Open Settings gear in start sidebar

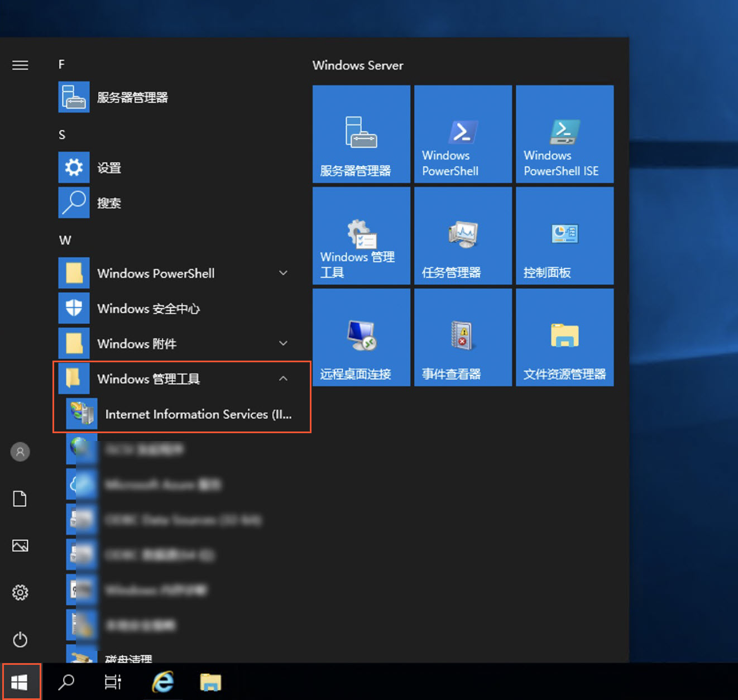(20, 592)
